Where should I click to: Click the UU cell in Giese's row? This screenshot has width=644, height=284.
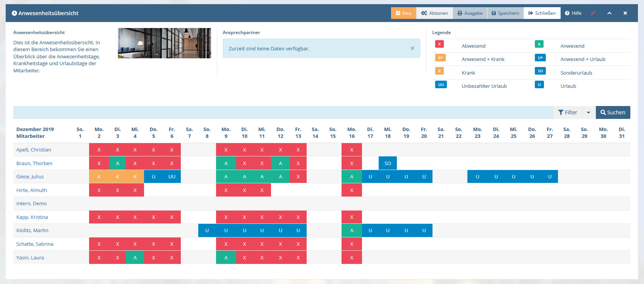pyautogui.click(x=172, y=176)
